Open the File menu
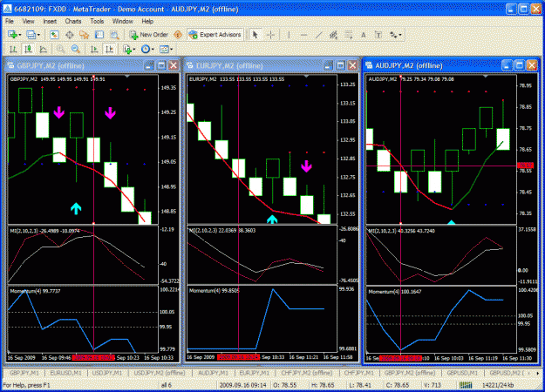Image resolution: width=545 pixels, height=392 pixels. [10, 21]
